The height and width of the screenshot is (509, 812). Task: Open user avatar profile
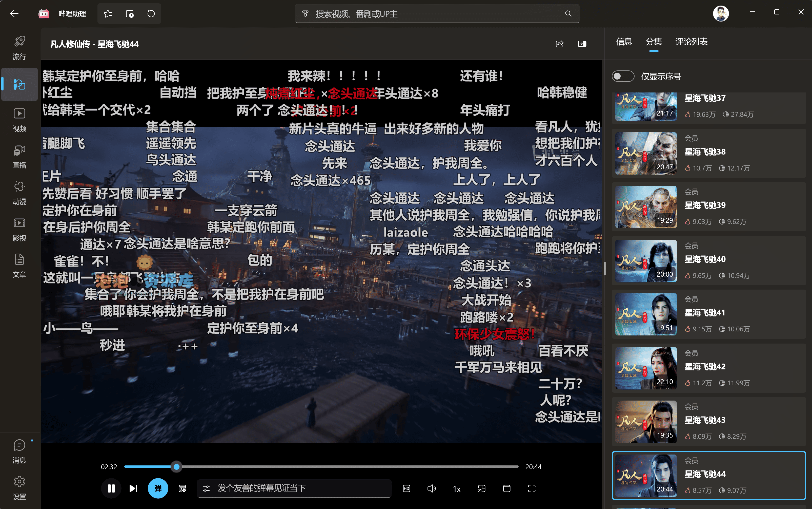pyautogui.click(x=721, y=13)
